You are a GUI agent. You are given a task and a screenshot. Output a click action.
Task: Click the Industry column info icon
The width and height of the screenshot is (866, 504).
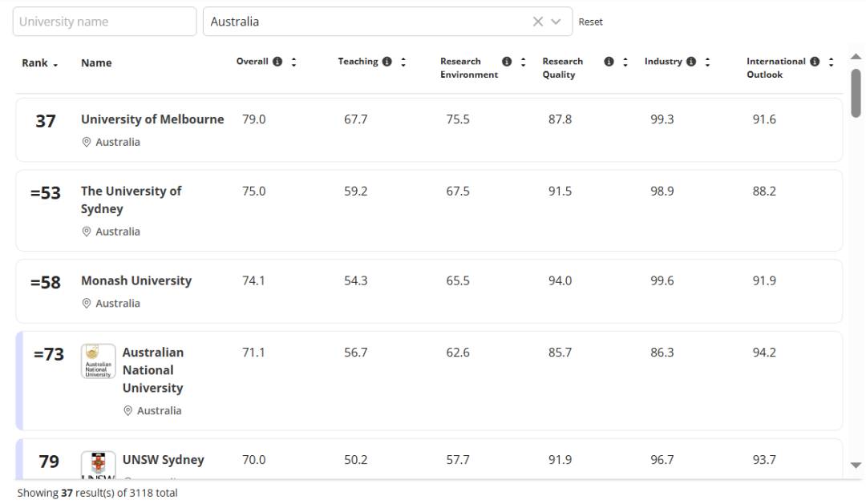pyautogui.click(x=691, y=62)
